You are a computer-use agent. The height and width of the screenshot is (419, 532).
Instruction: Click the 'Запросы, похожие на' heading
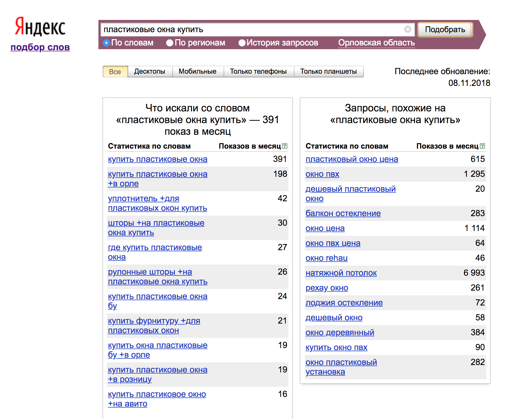(395, 108)
